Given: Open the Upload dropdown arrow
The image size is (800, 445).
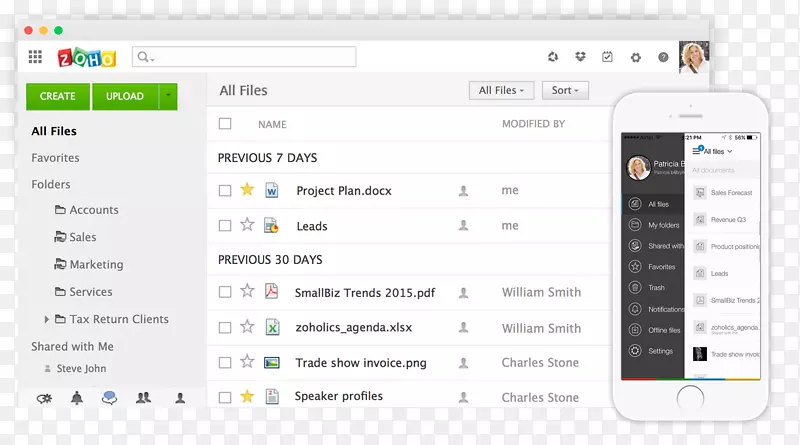Looking at the screenshot, I should click(168, 96).
